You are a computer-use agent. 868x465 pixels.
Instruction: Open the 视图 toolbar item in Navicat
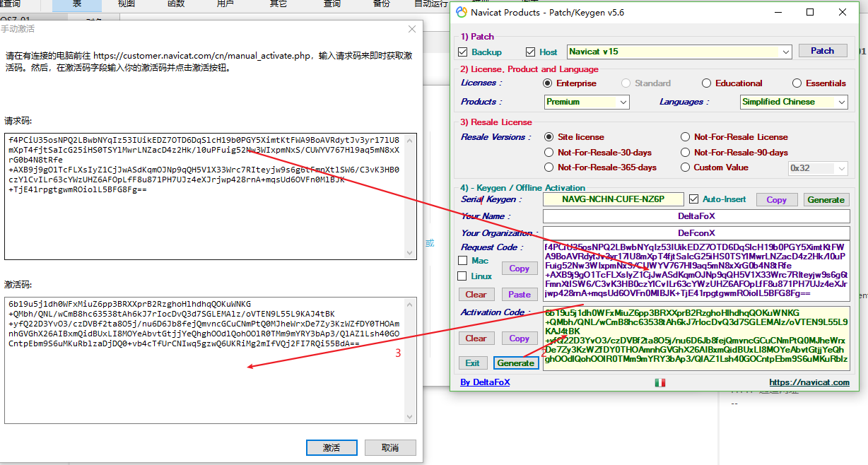coord(127,4)
